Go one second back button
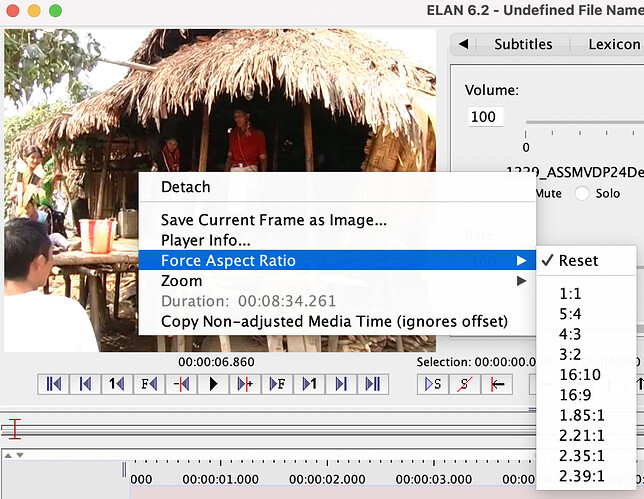Viewport: 644px width, 499px height. 116,384
